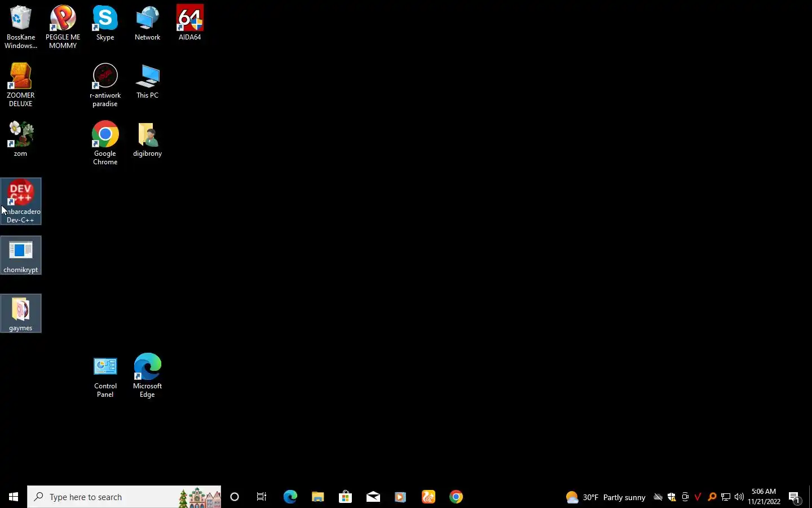This screenshot has height=508, width=812.
Task: Select the Embarcadero Dev-C++ shortcut
Action: pos(21,201)
